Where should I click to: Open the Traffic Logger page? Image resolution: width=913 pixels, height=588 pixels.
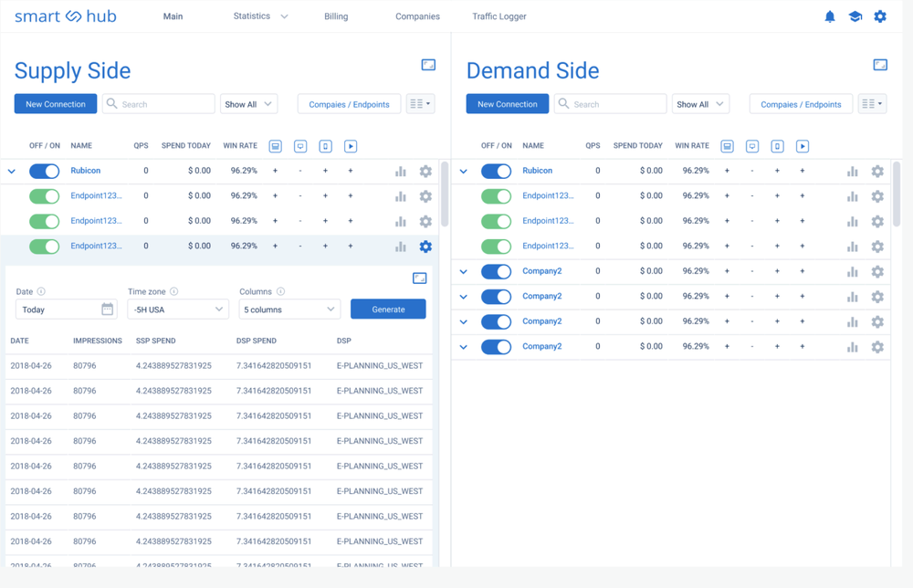499,16
